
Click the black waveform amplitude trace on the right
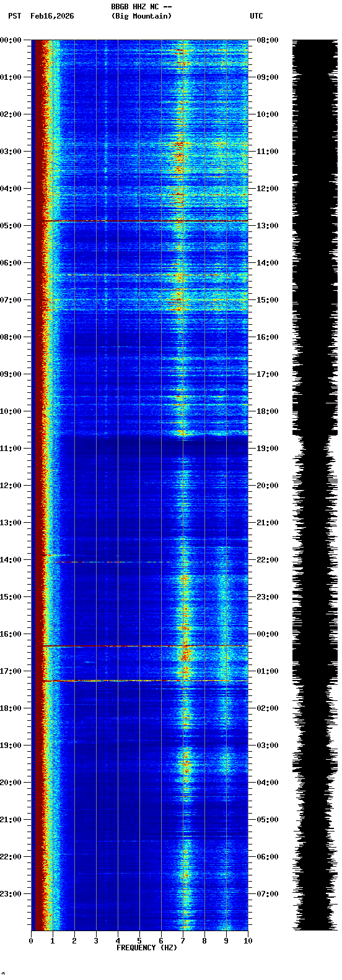pyautogui.click(x=315, y=485)
